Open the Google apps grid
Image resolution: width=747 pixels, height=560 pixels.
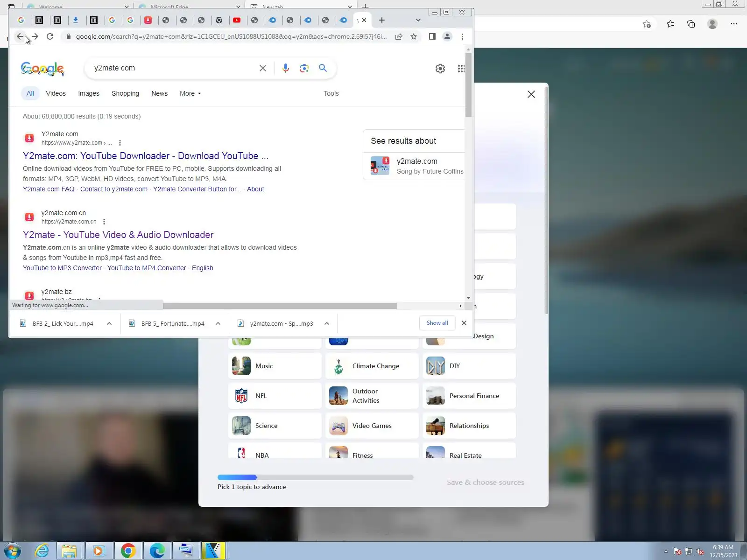[x=461, y=69]
